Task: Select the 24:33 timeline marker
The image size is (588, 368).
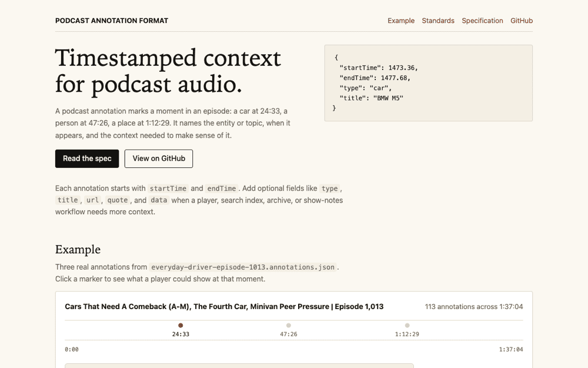Action: pos(181,329)
